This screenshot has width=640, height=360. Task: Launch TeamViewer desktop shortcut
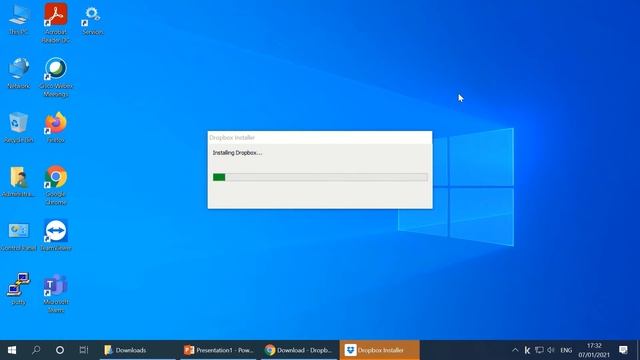pos(56,236)
